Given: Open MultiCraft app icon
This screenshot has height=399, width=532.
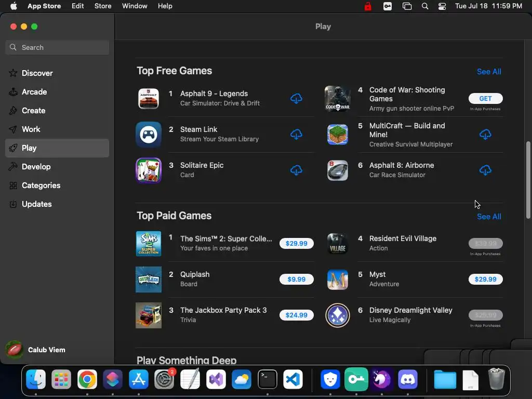Looking at the screenshot, I should (x=338, y=135).
